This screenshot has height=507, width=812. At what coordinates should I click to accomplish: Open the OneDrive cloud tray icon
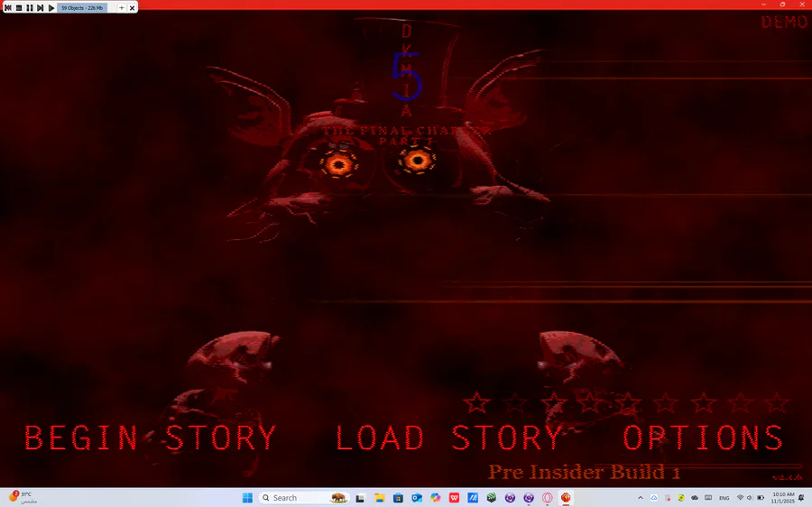695,498
